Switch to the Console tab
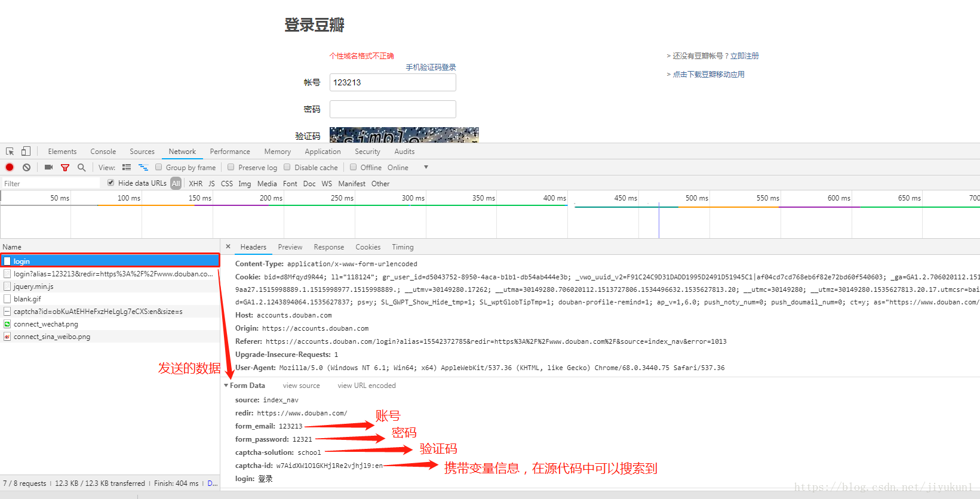The image size is (980, 499). click(x=103, y=152)
